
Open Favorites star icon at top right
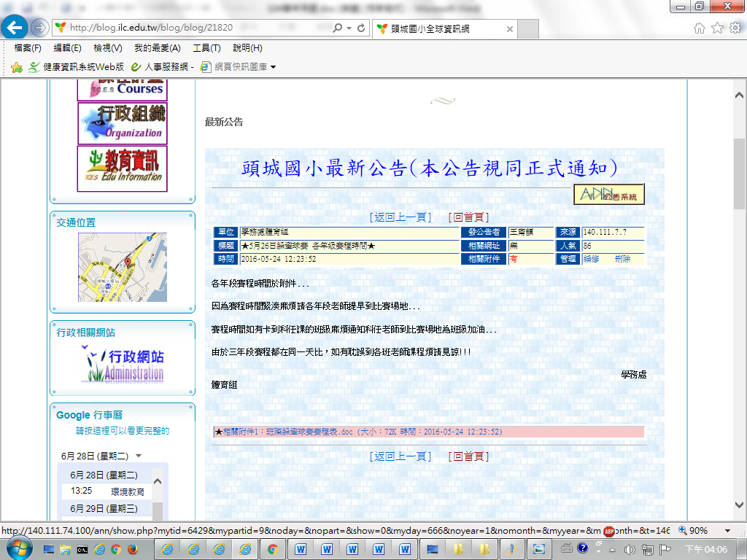coord(717,28)
